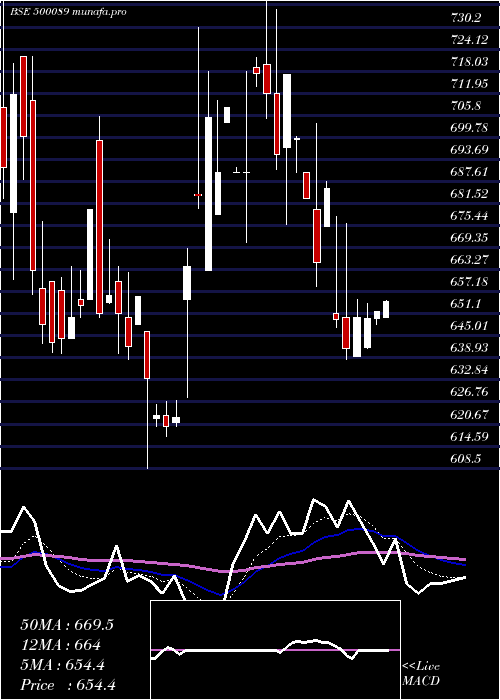Select the 681.52 price axis label
The width and height of the screenshot is (500, 700).
pos(469,194)
